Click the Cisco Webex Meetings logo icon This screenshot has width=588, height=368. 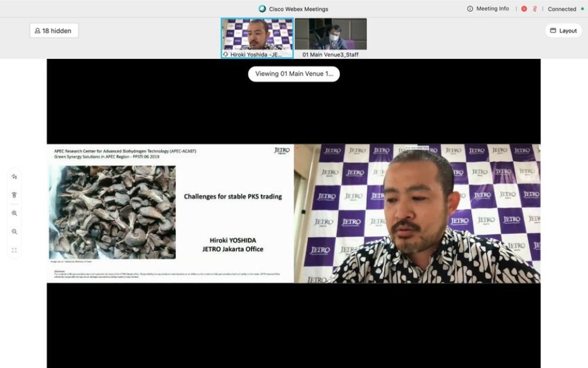point(262,9)
